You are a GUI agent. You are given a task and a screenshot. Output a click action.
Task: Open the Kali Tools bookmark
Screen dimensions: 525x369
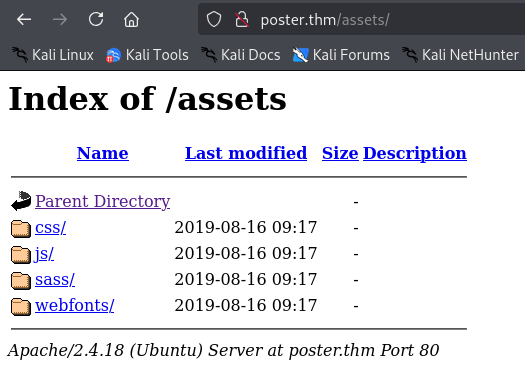[x=147, y=55]
